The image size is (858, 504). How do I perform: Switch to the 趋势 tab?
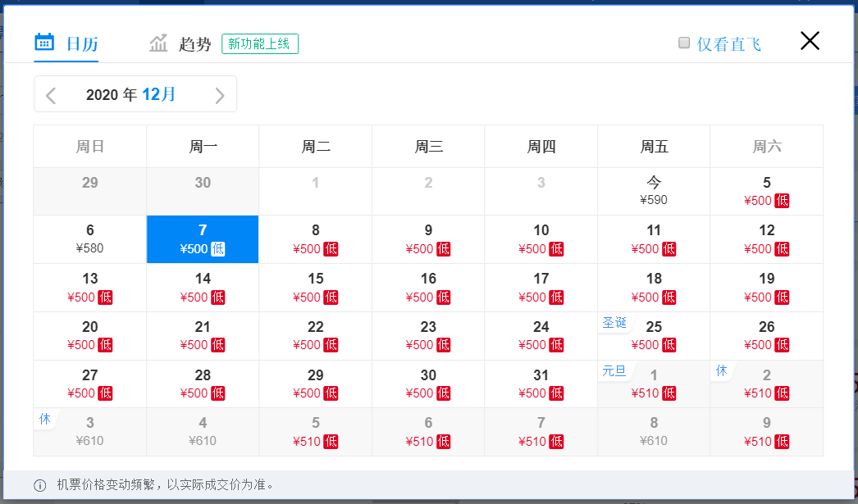coord(195,44)
